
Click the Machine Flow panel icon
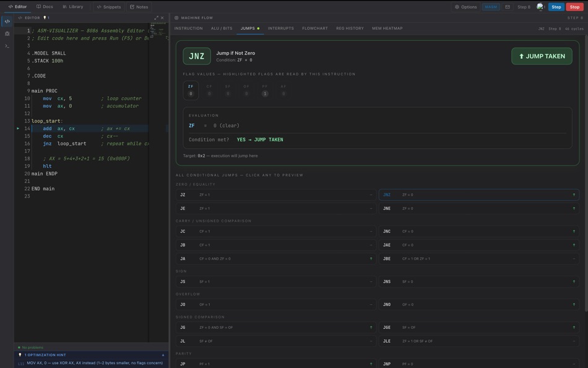176,17
